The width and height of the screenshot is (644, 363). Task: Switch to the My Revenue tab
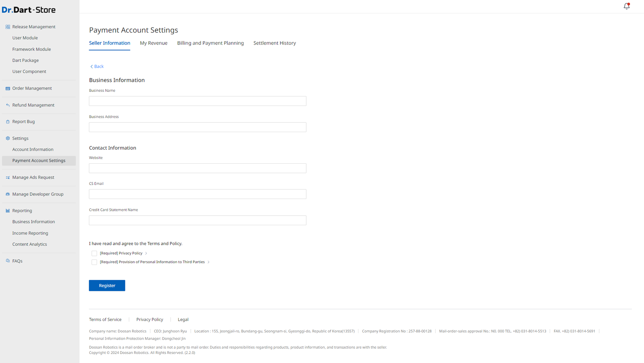click(x=154, y=43)
